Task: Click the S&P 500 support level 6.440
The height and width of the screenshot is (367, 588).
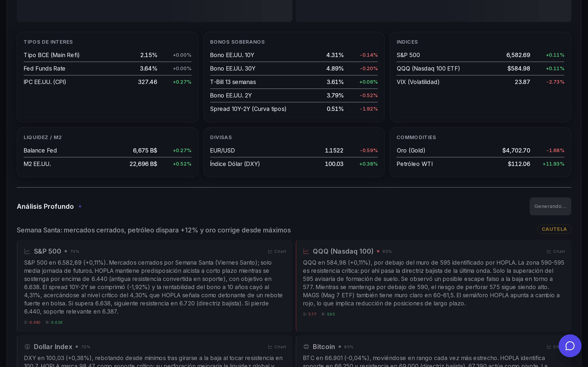Action: [x=35, y=322]
